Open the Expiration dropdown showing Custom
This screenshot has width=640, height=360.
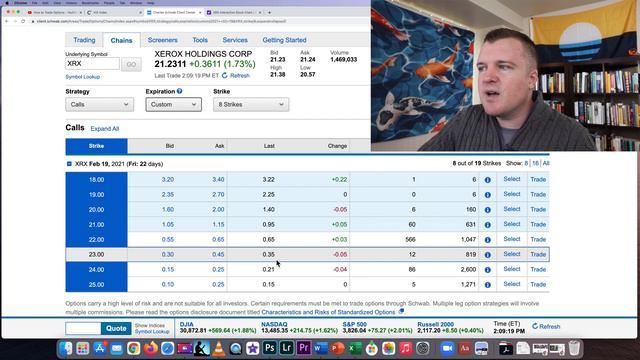click(x=173, y=104)
